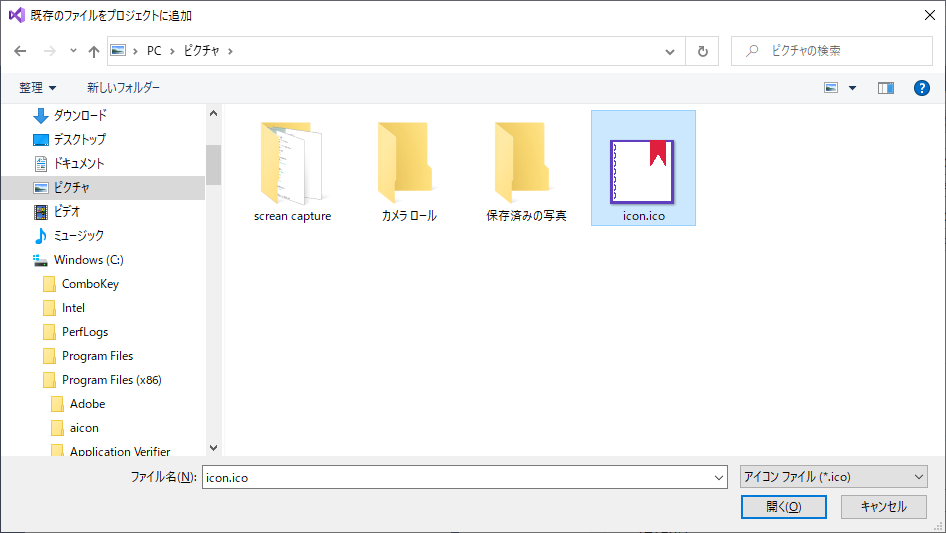Image resolution: width=946 pixels, height=533 pixels.
Task: Select Windows (C:) drive
Action: [x=89, y=260]
